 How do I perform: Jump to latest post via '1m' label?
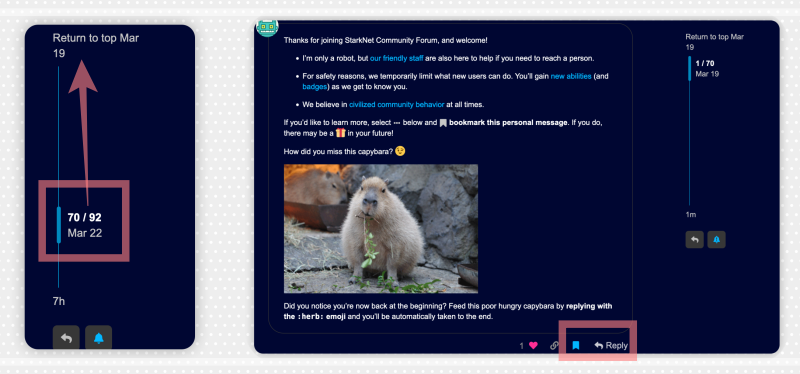(690, 215)
